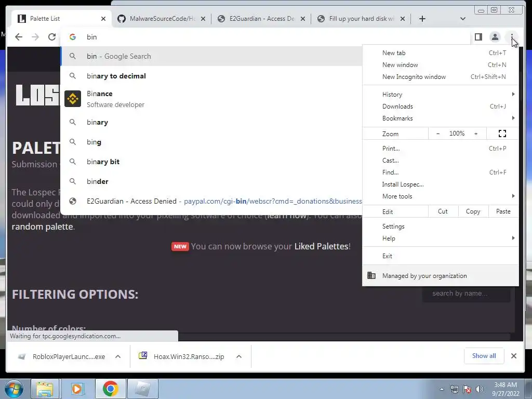Click the organization building icon

(x=371, y=275)
